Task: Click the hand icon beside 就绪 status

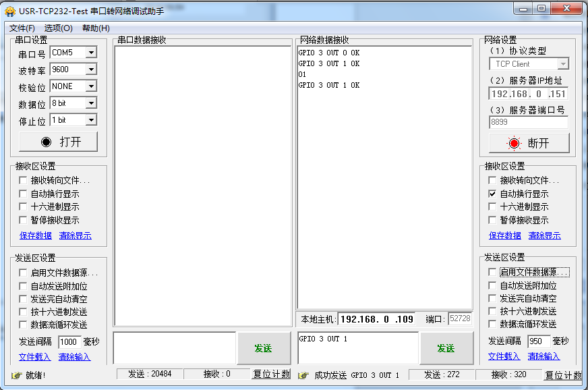Action: [16, 375]
